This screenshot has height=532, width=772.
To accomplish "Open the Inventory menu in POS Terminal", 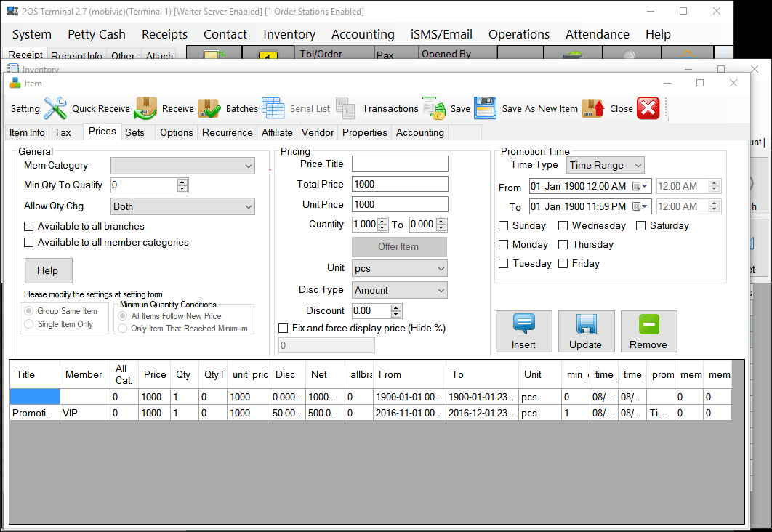I will (289, 34).
